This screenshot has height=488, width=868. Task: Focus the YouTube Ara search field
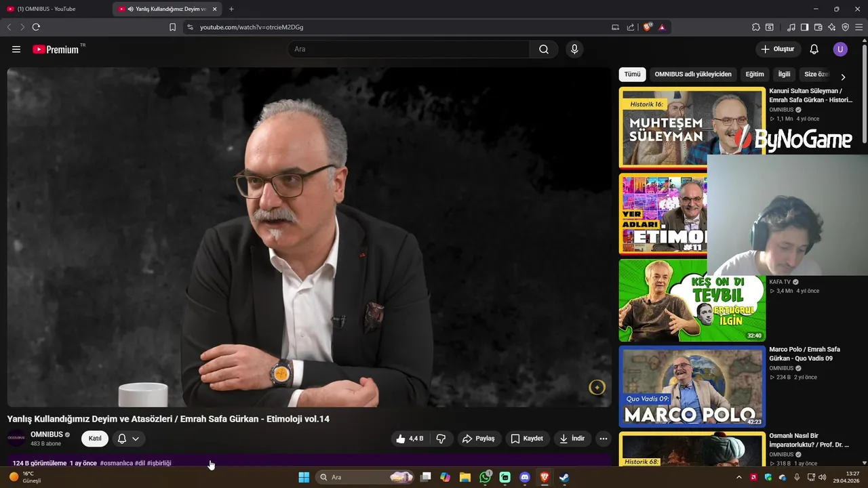point(409,49)
